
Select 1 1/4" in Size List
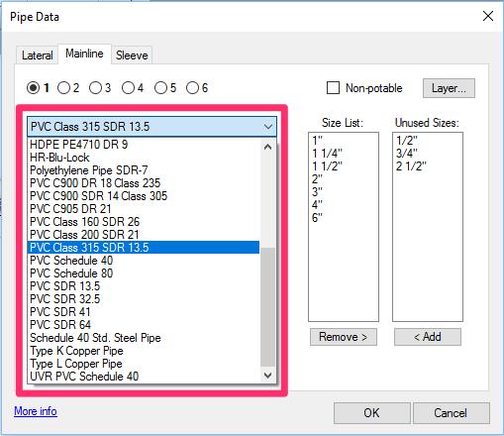344,154
